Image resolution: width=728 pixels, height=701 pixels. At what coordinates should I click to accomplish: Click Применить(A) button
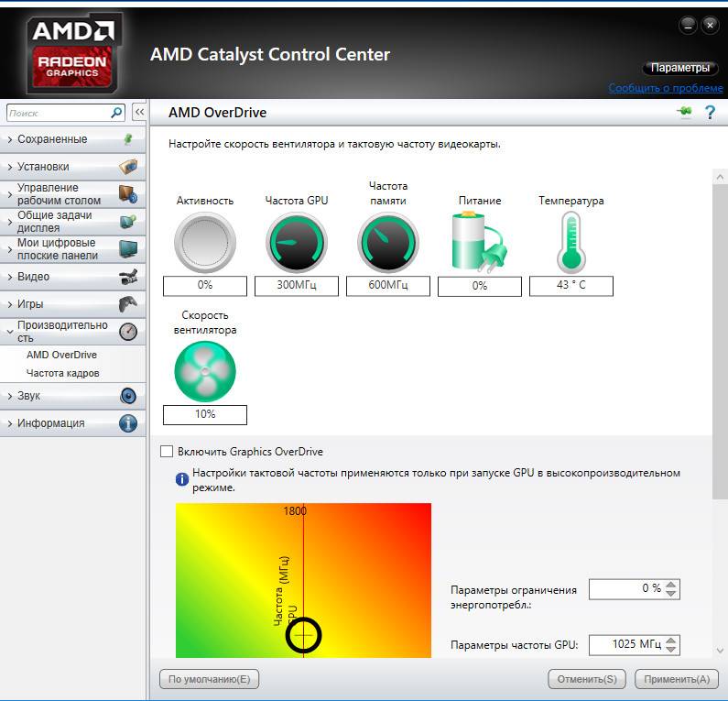pyautogui.click(x=677, y=679)
